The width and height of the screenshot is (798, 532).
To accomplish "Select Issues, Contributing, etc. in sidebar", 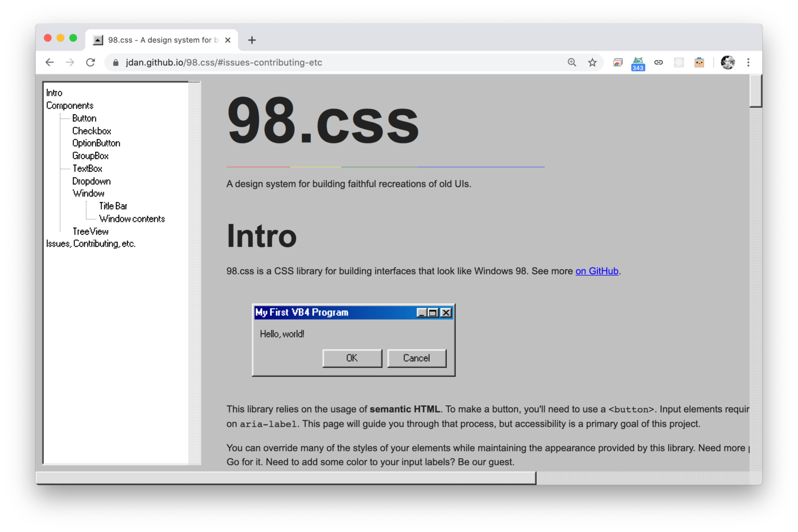I will tap(91, 244).
